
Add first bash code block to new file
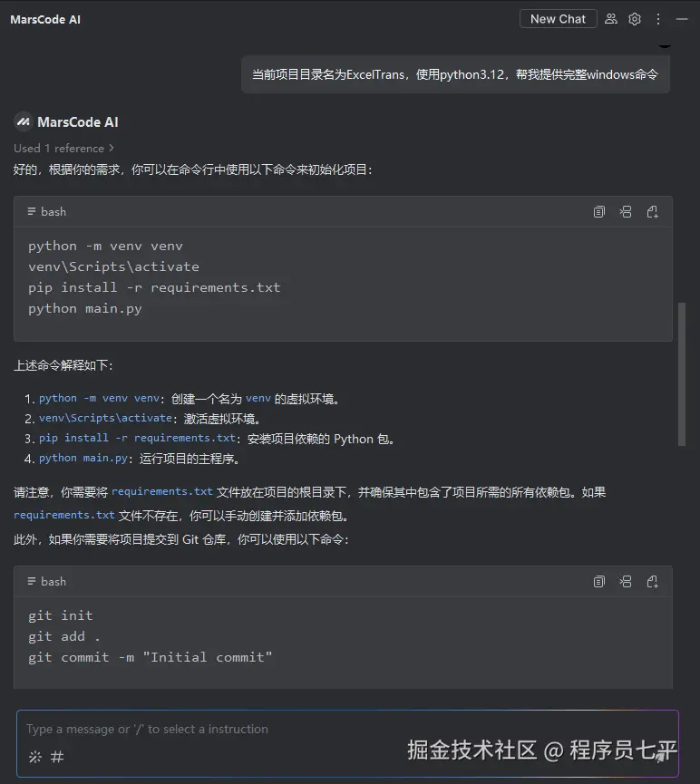(653, 212)
